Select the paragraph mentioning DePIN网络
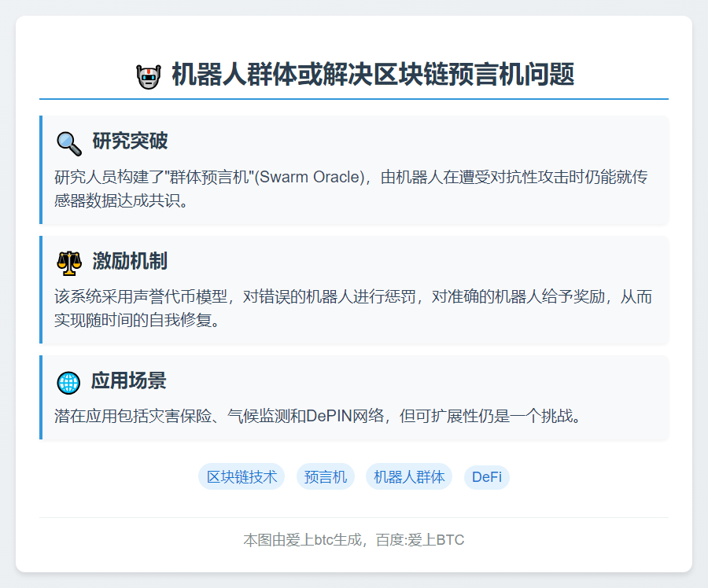Image resolution: width=708 pixels, height=588 pixels. [x=318, y=416]
